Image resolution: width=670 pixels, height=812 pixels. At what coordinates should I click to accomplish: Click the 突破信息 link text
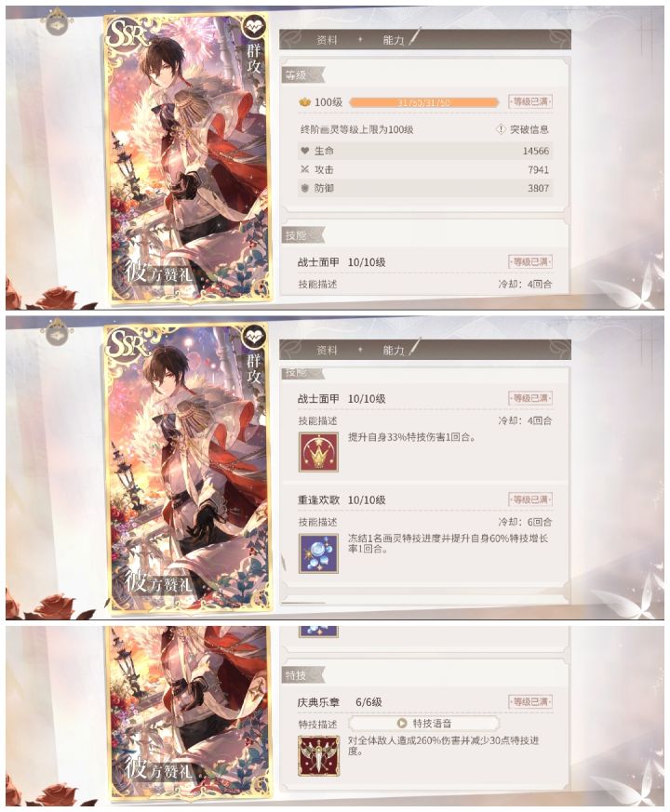[x=529, y=129]
